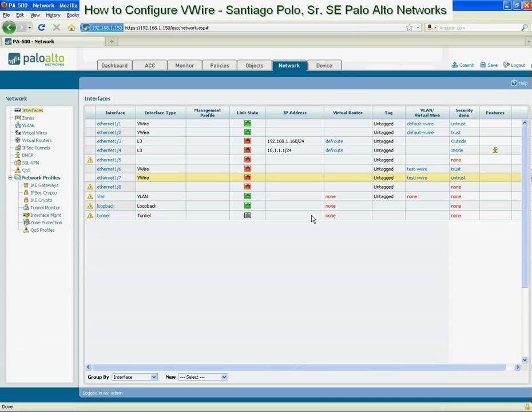Open IKE Gateways profile
Viewport: 532px width, 412px height.
click(x=44, y=185)
